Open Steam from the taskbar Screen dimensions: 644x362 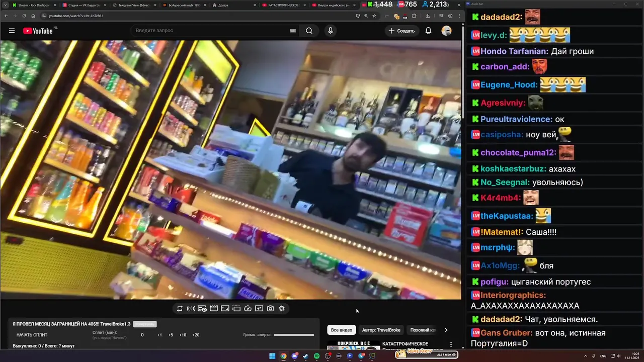click(305, 356)
